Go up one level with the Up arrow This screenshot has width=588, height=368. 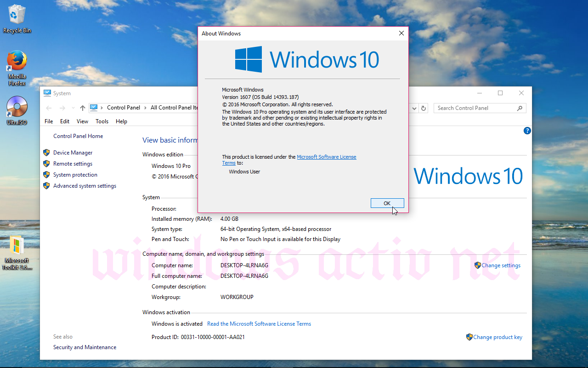coord(83,108)
